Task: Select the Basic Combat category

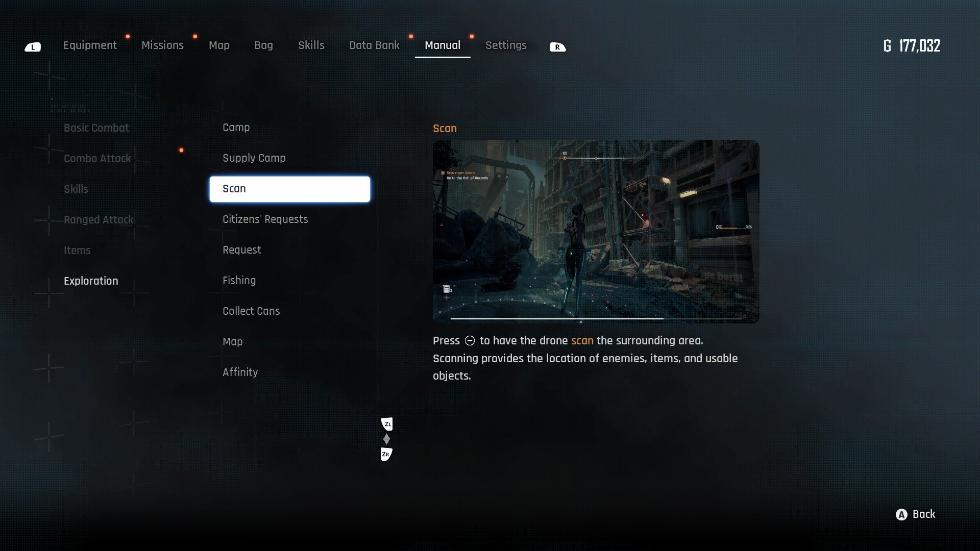Action: [x=96, y=128]
